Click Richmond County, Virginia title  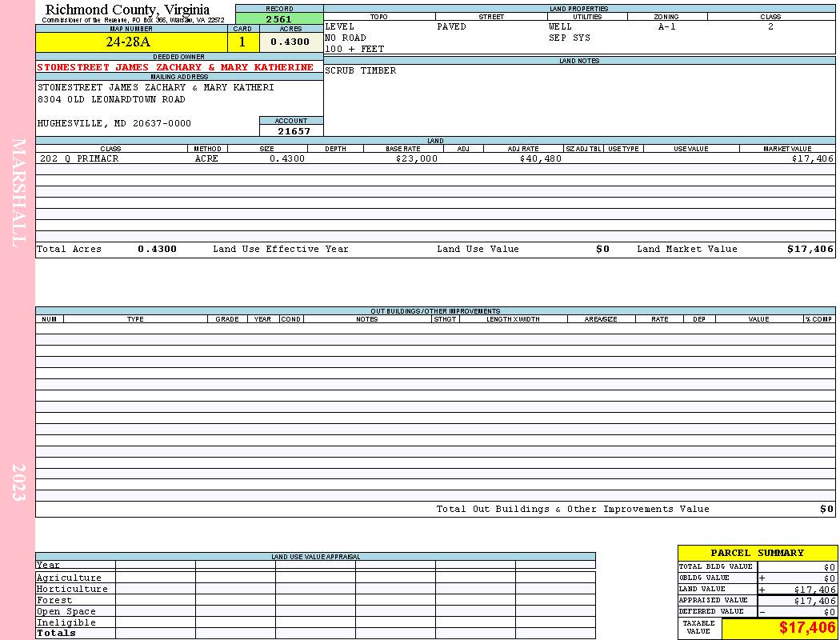(127, 10)
